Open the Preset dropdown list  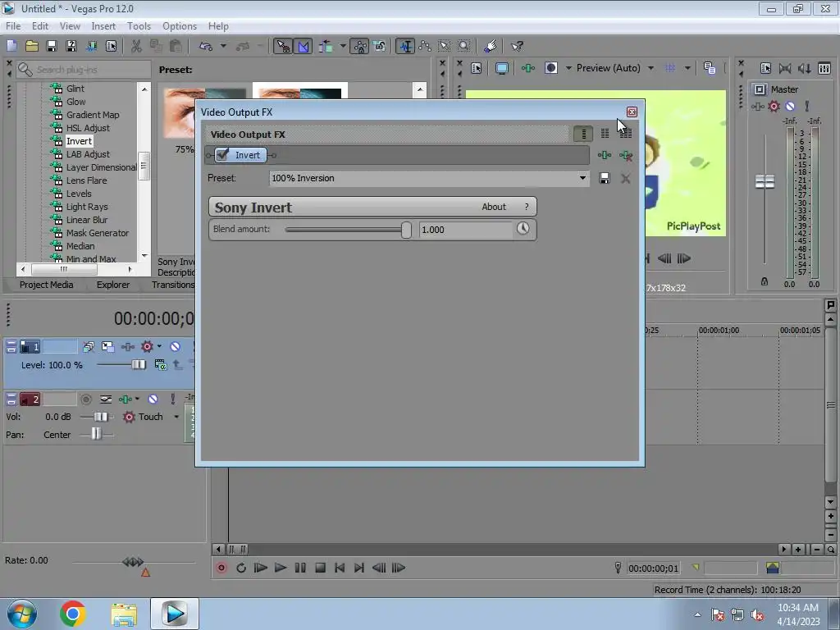[x=582, y=178]
